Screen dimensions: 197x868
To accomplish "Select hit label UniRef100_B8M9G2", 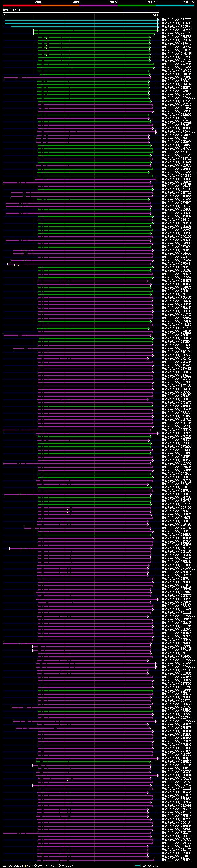I will [x=177, y=802].
